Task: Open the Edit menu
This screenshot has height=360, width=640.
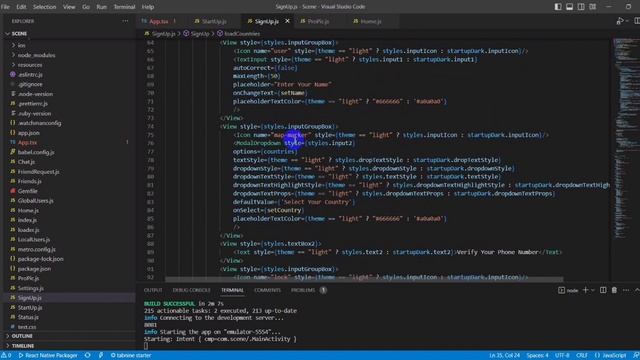Action: click(21, 7)
